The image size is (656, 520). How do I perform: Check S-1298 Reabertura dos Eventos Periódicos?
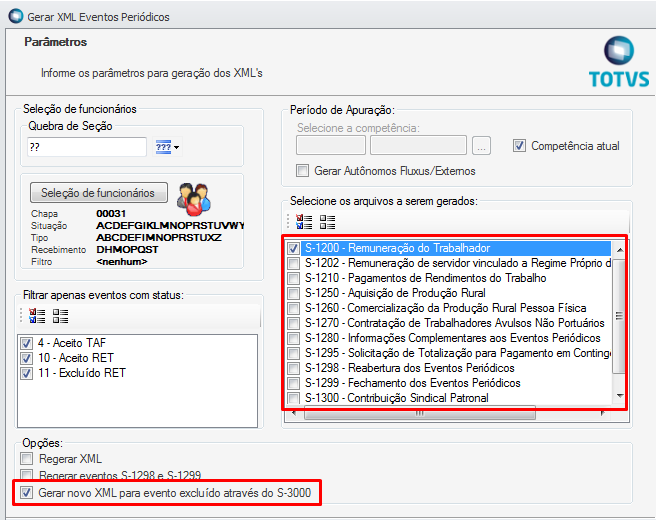293,368
